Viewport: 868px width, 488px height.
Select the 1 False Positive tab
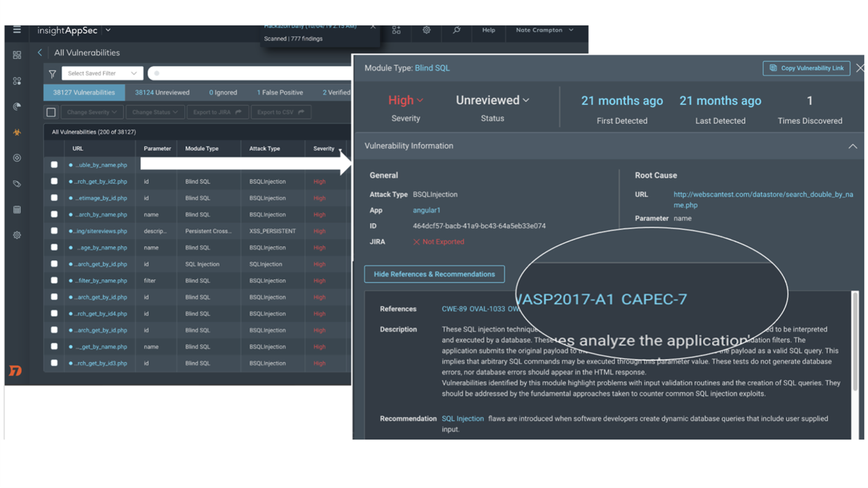point(280,92)
